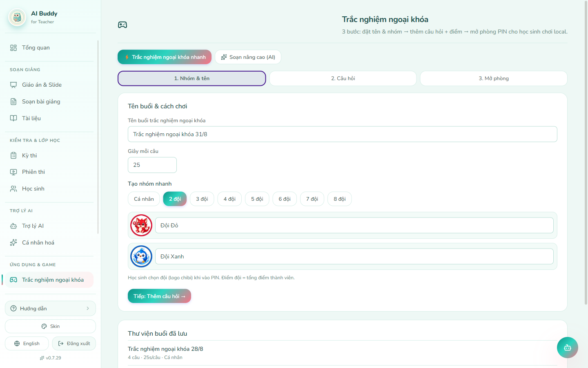The height and width of the screenshot is (368, 588).
Task: Open Giáo án & Slide icon
Action: (13, 85)
